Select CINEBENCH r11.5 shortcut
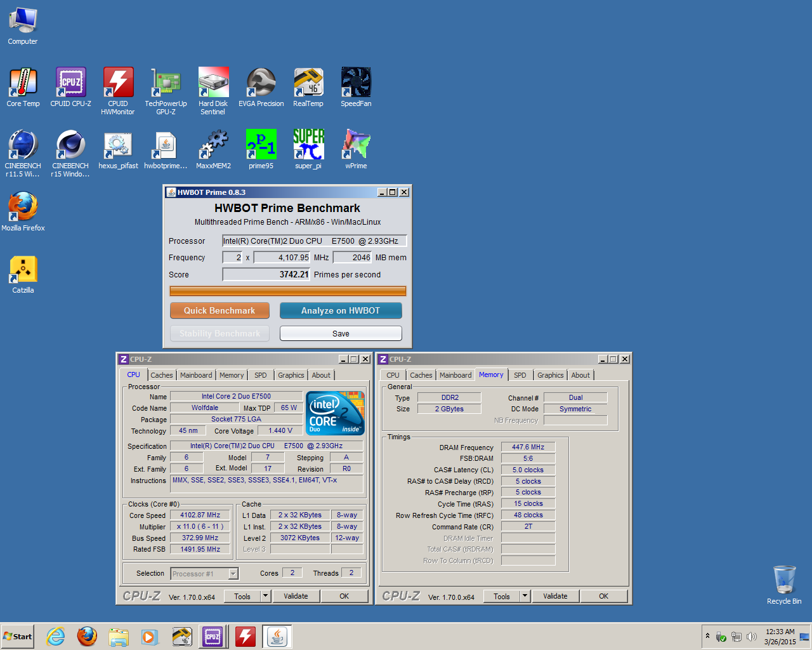 (23, 153)
